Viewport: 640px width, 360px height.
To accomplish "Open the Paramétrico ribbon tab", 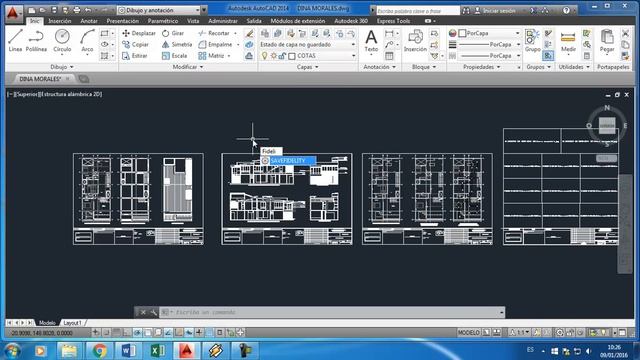I will pyautogui.click(x=163, y=21).
